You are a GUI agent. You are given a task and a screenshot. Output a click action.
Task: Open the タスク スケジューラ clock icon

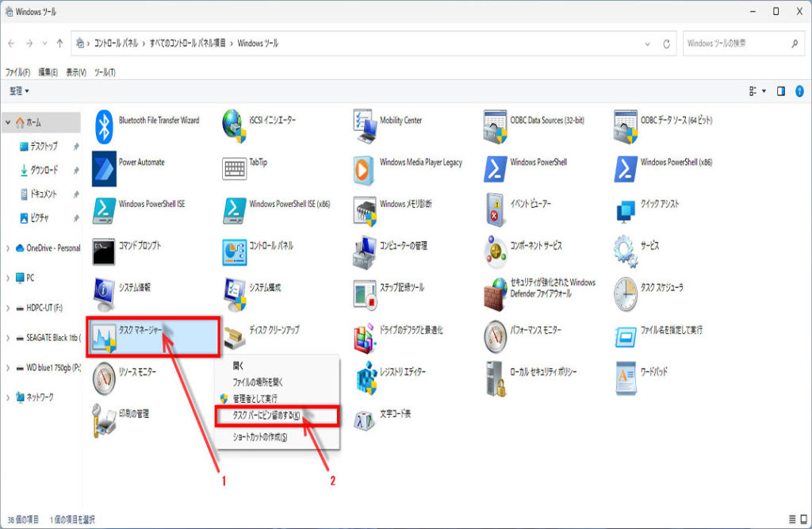click(x=625, y=293)
